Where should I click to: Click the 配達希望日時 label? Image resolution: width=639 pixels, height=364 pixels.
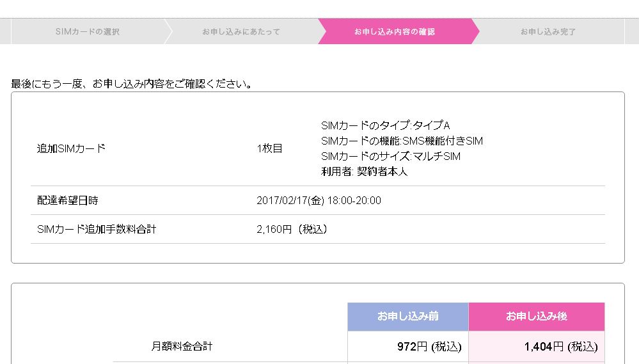click(67, 200)
